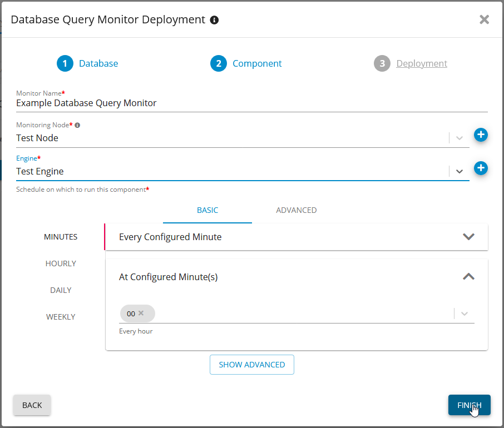This screenshot has height=428, width=504.
Task: Add a new Engine with plus icon
Action: pyautogui.click(x=481, y=168)
